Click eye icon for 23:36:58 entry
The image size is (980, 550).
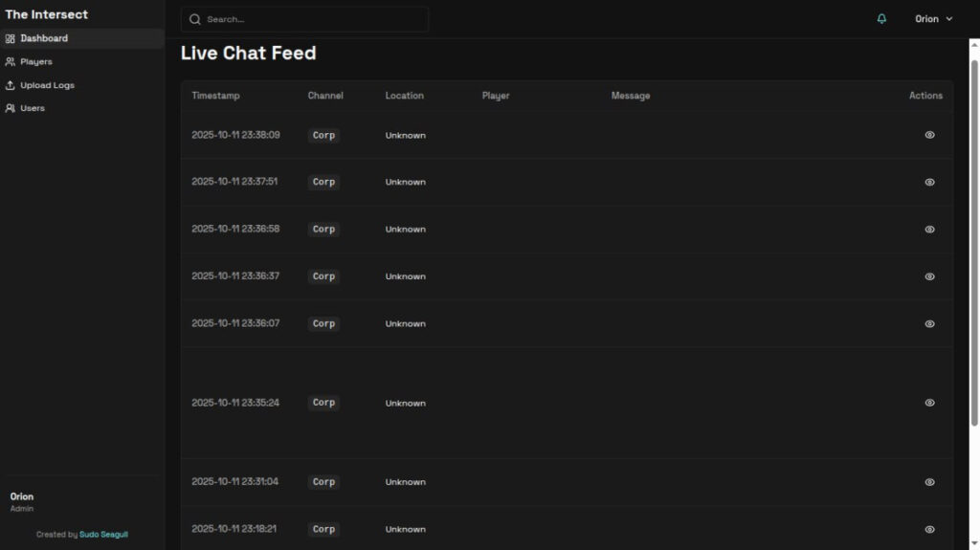click(929, 230)
